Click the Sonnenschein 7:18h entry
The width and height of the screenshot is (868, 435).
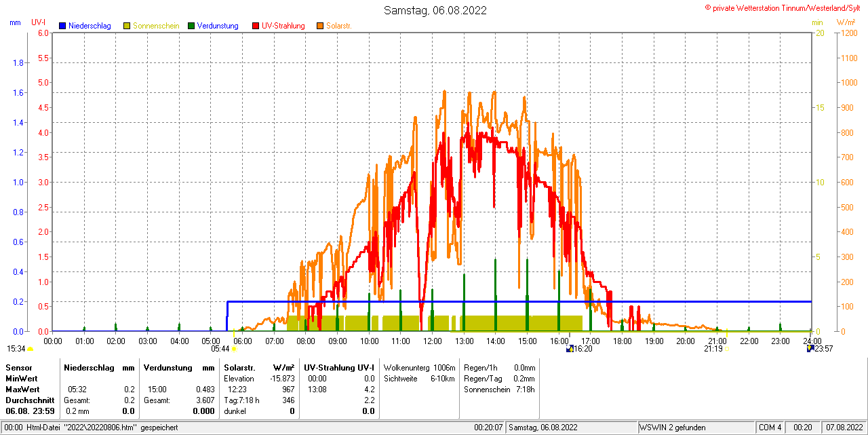pos(500,390)
